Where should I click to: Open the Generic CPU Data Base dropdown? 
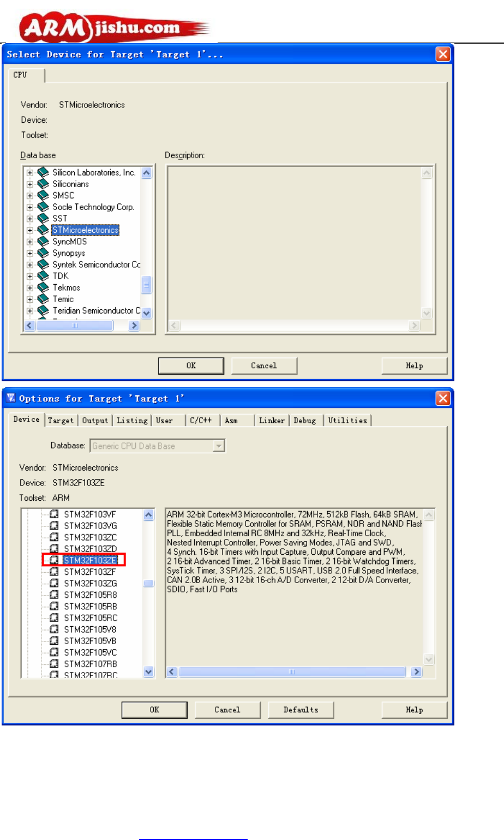click(x=219, y=446)
